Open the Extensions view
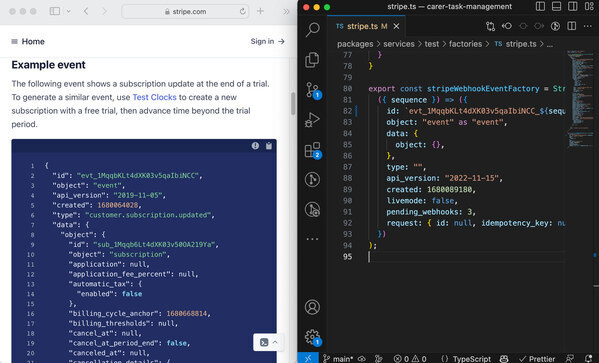This screenshot has height=363, width=599. 312,150
